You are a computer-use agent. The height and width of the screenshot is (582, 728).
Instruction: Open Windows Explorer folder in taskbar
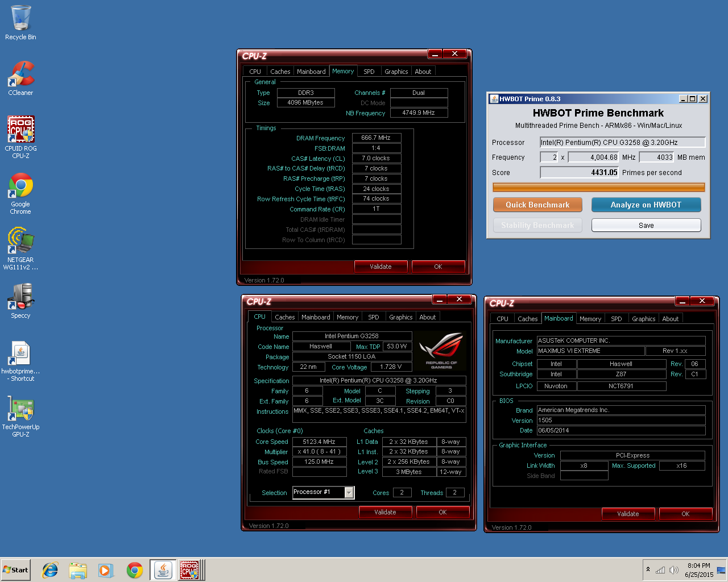click(78, 570)
